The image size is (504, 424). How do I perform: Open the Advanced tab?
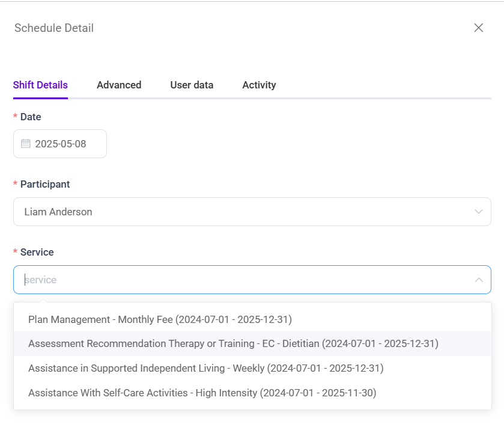click(x=119, y=85)
